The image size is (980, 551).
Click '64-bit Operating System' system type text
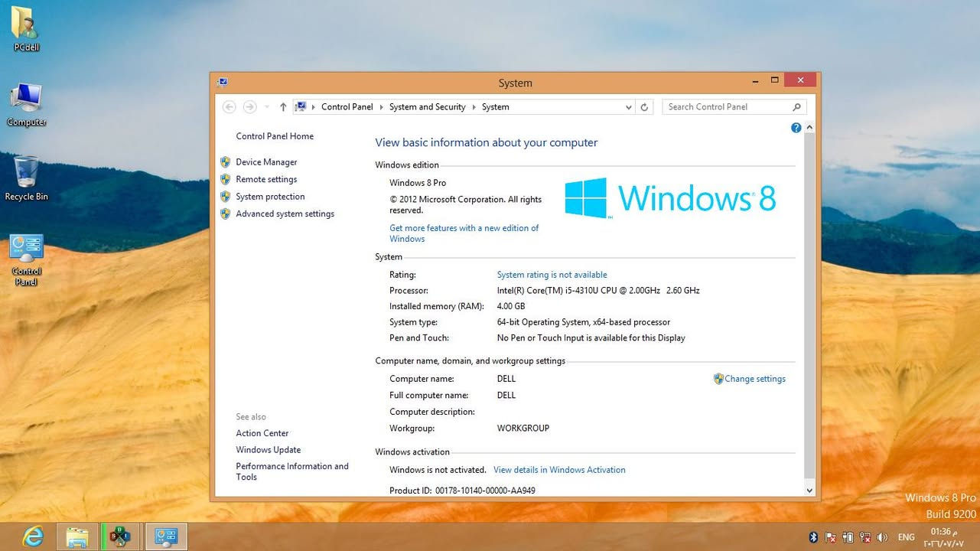pyautogui.click(x=583, y=322)
